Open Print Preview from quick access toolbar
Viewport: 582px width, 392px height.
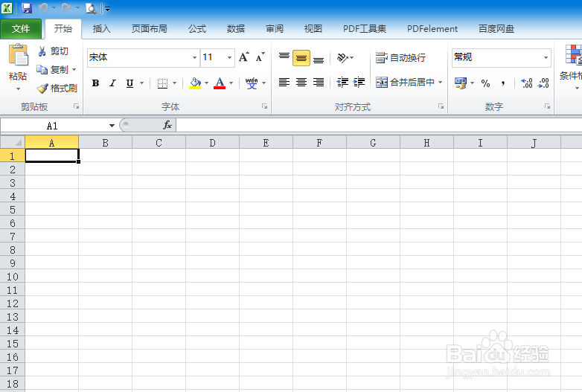click(x=91, y=8)
